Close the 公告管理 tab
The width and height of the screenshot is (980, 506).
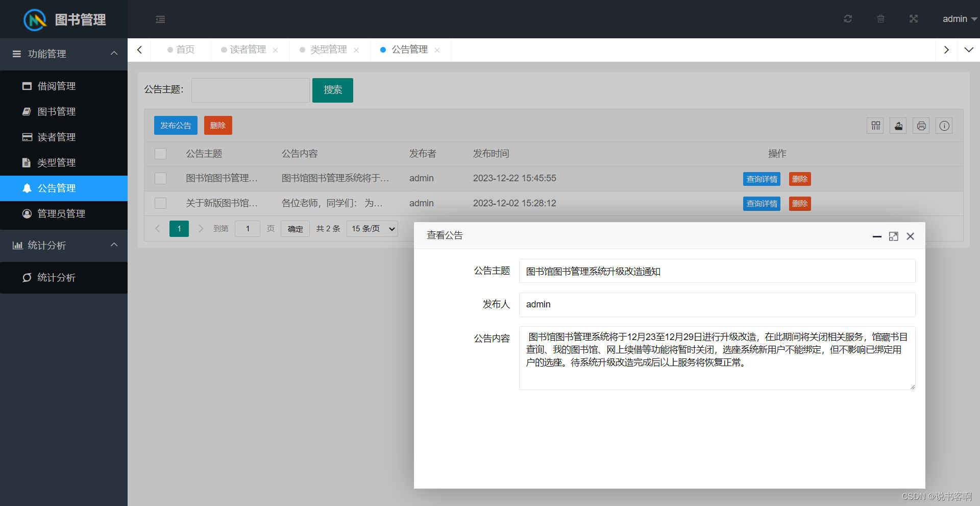437,50
